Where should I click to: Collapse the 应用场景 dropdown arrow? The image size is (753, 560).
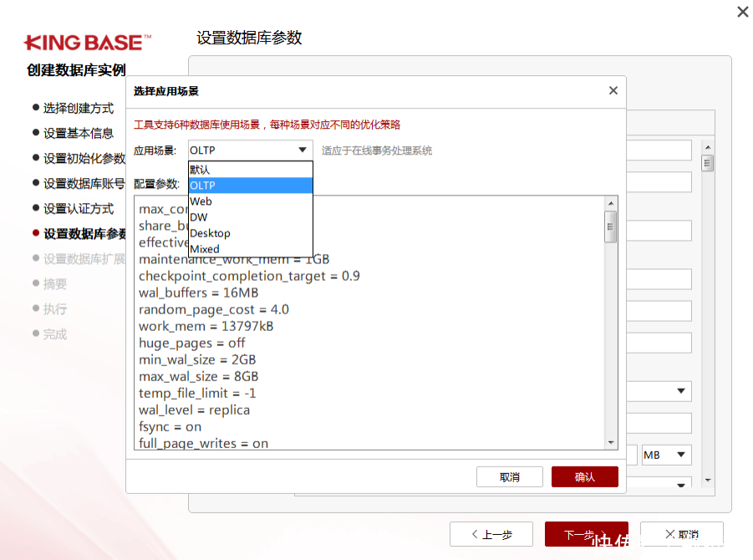click(x=302, y=150)
